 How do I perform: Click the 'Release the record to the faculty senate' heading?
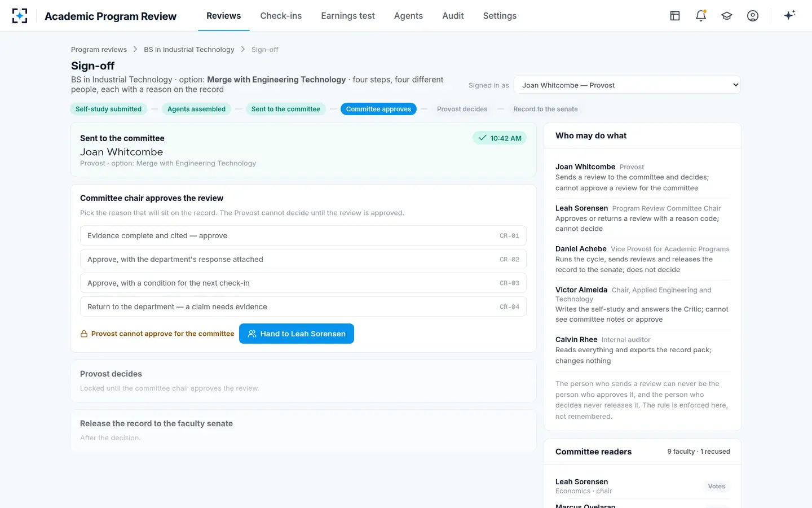pos(156,423)
